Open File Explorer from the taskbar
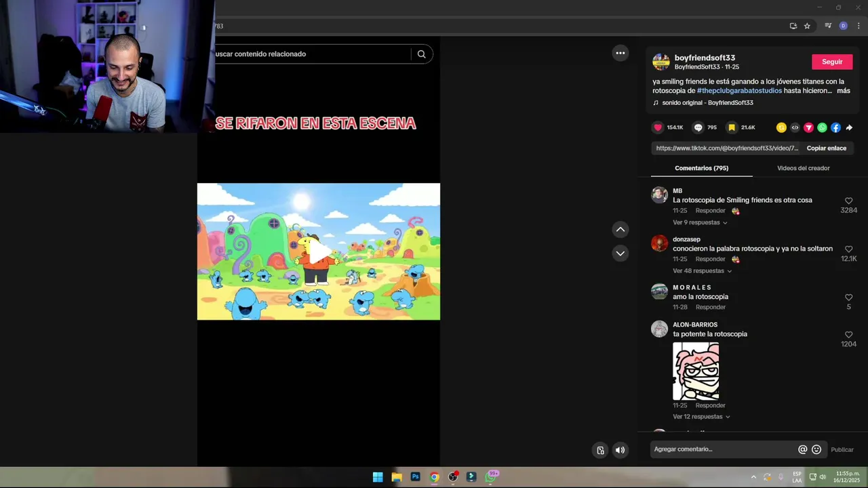 (x=397, y=477)
